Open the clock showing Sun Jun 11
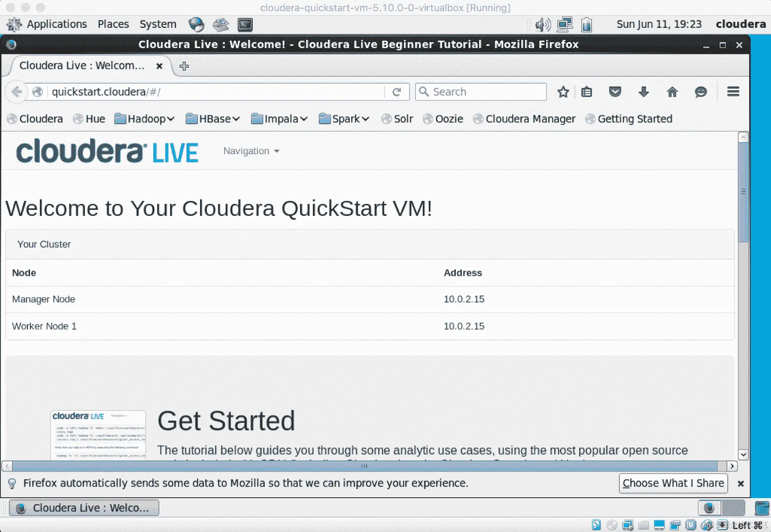Screen dimensions: 771x532 pos(659,24)
